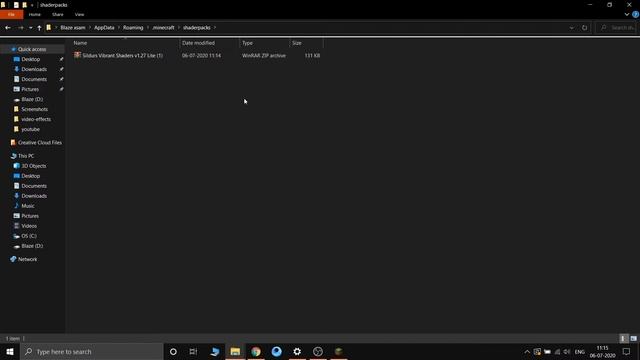Open Videos under This PC
The width and height of the screenshot is (640, 360).
coord(29,226)
